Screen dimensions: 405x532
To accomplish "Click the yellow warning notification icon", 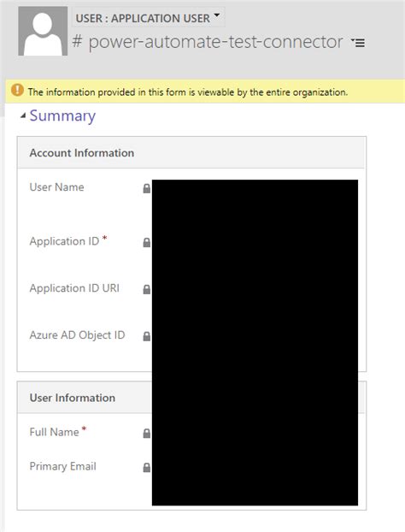I will [17, 91].
